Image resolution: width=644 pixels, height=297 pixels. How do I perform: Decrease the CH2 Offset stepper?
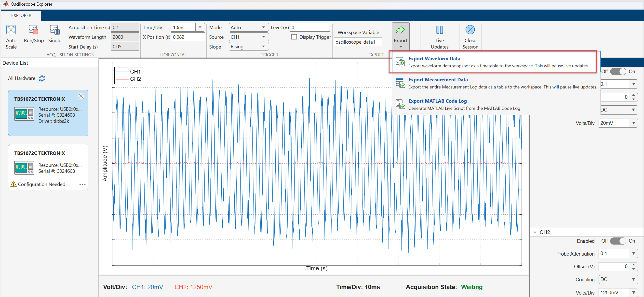pyautogui.click(x=633, y=269)
